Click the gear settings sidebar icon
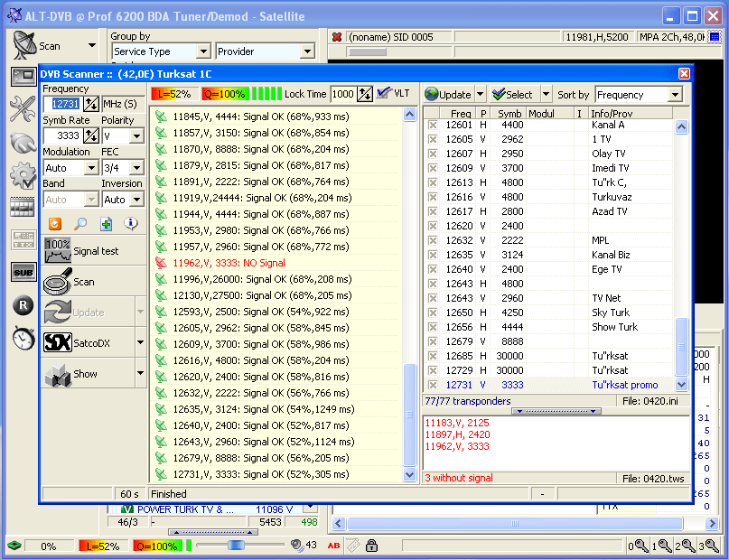Viewport: 729px width, 560px height. pos(23,175)
